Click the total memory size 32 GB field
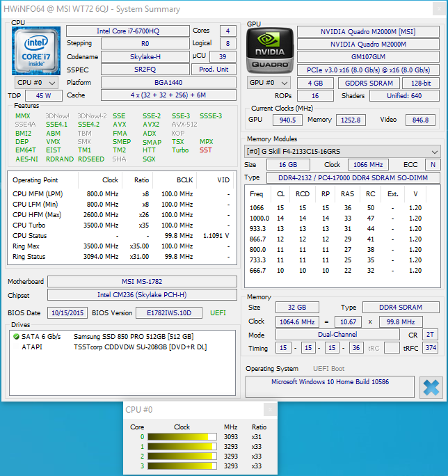 (x=297, y=307)
